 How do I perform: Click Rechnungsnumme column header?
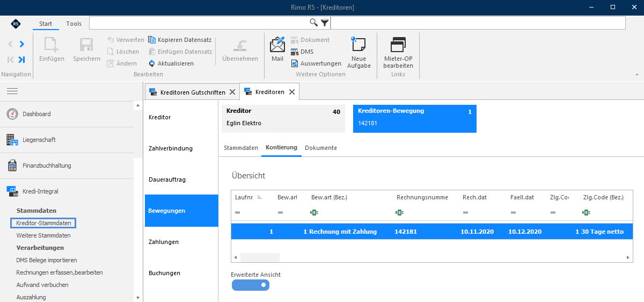422,197
